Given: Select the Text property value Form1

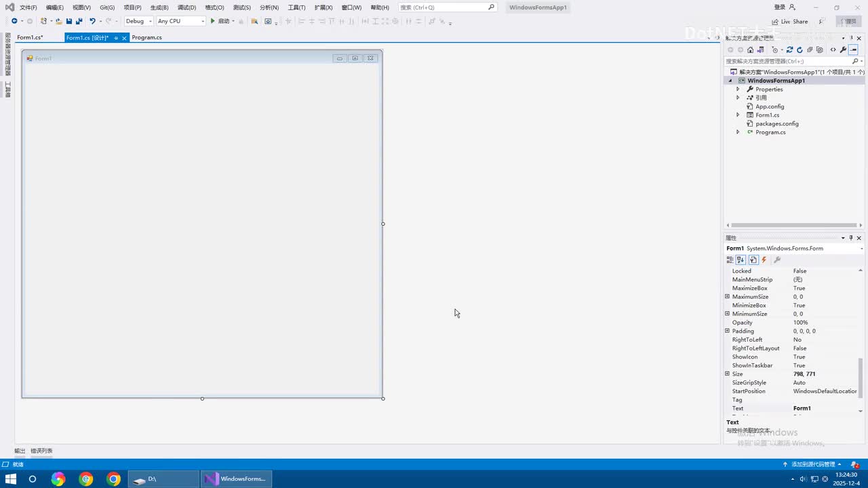Looking at the screenshot, I should click(802, 409).
